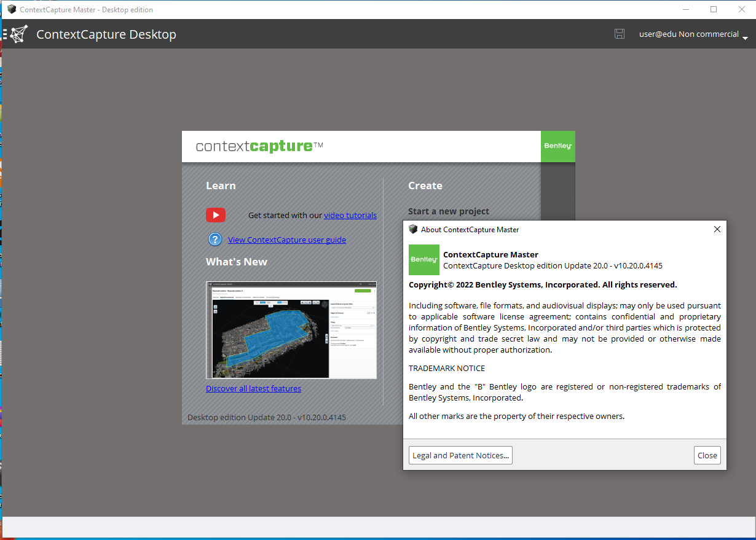Viewport: 756px width, 540px height.
Task: Click Bentley logo in About dialog
Action: [424, 260]
